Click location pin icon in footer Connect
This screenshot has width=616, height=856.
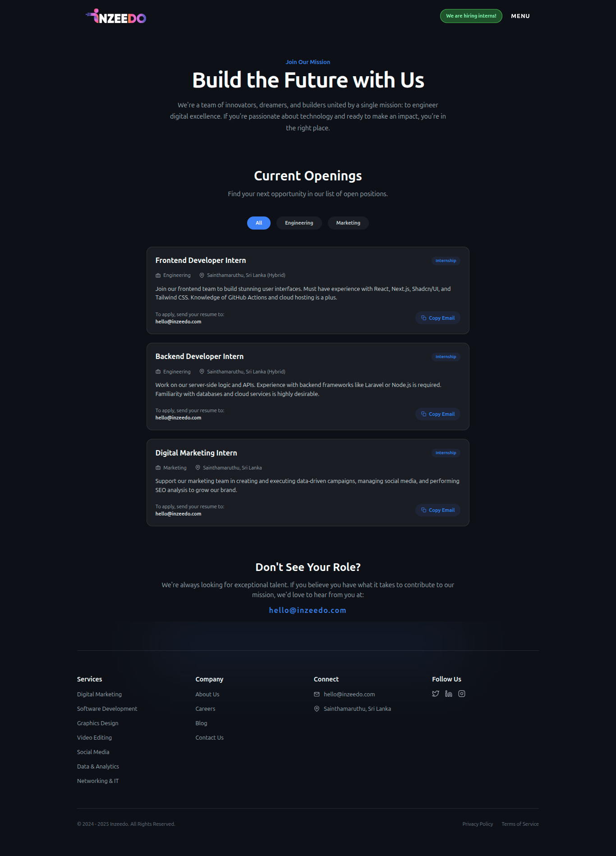317,709
